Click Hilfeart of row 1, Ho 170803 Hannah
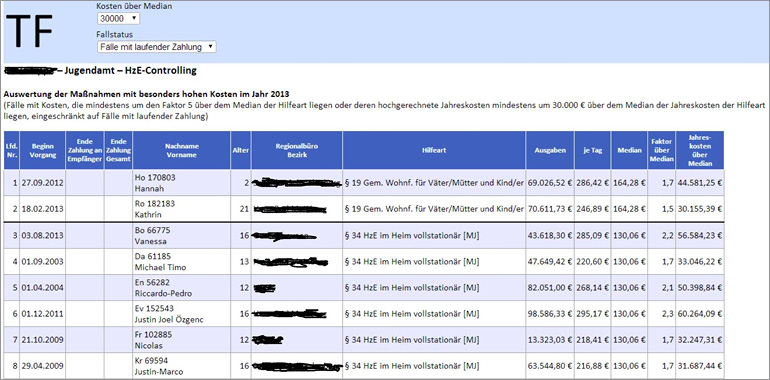Screen dimensions: 770x380 434,183
